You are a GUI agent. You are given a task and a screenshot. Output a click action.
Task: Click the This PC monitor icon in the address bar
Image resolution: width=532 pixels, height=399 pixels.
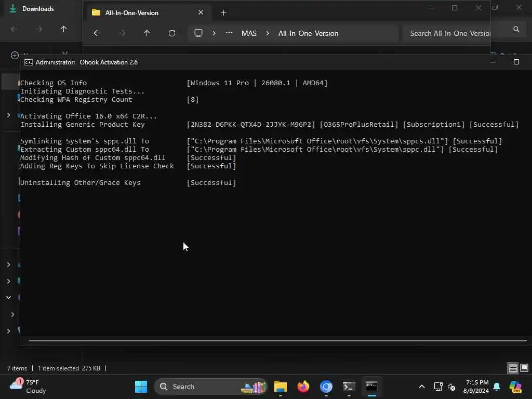click(x=198, y=33)
